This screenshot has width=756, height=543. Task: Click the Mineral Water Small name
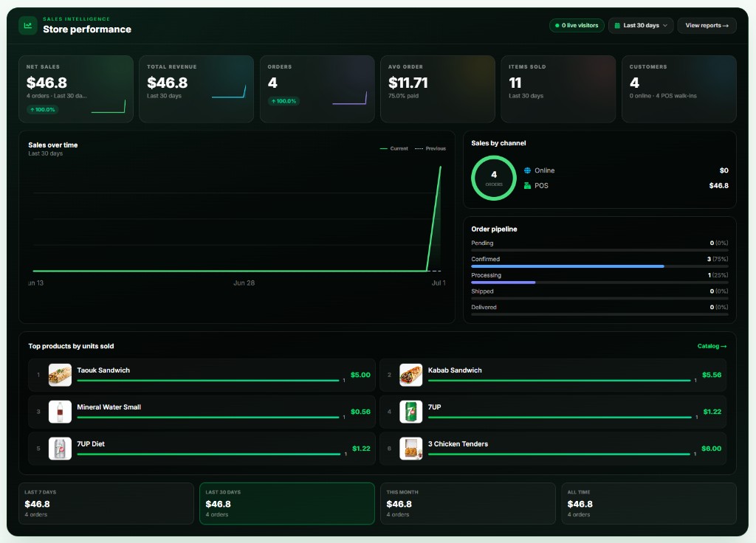click(x=109, y=407)
